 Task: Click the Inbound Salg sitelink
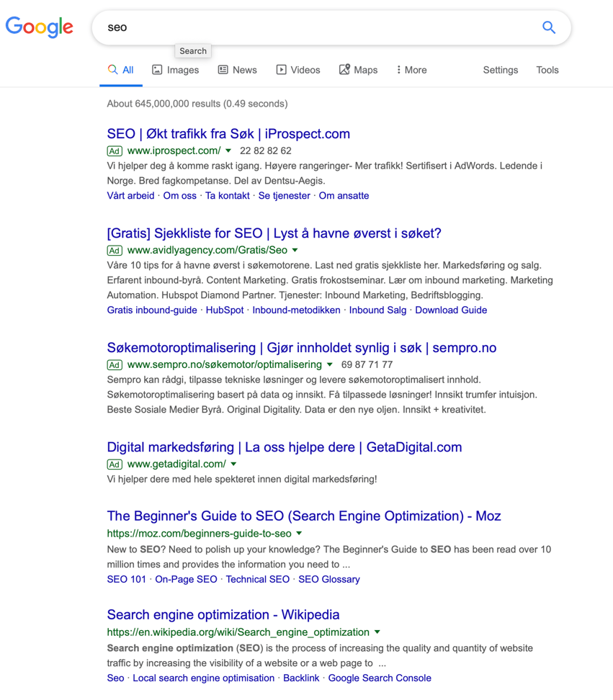click(377, 310)
